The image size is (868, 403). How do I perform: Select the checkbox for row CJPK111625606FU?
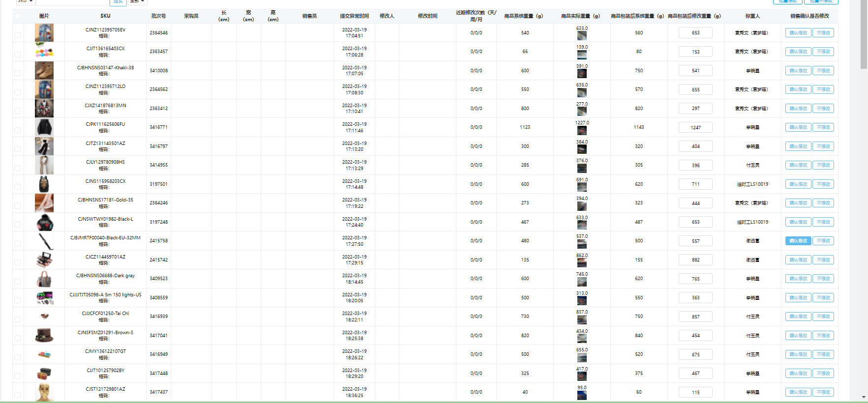(x=18, y=130)
